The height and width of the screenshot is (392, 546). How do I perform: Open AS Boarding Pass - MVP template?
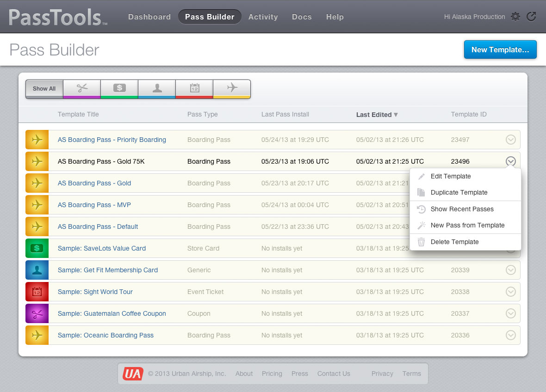tap(94, 205)
